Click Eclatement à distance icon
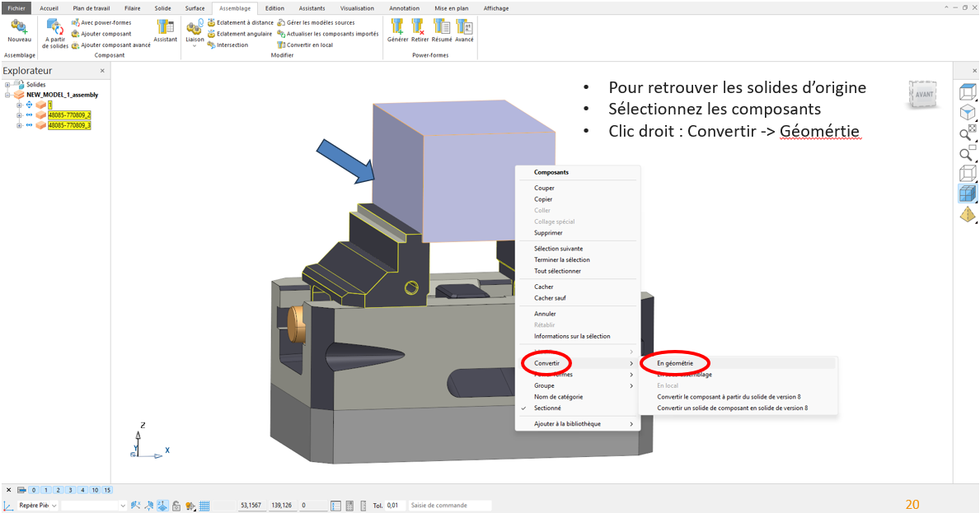This screenshot has width=980, height=513. (x=211, y=22)
